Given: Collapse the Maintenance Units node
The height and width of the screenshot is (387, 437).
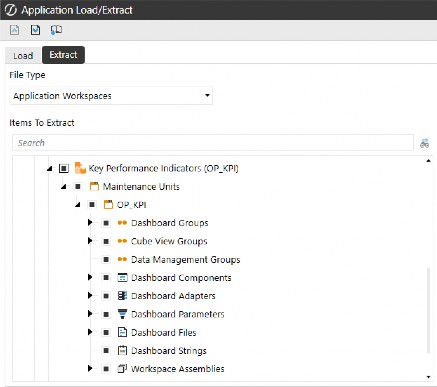Looking at the screenshot, I should coord(64,187).
